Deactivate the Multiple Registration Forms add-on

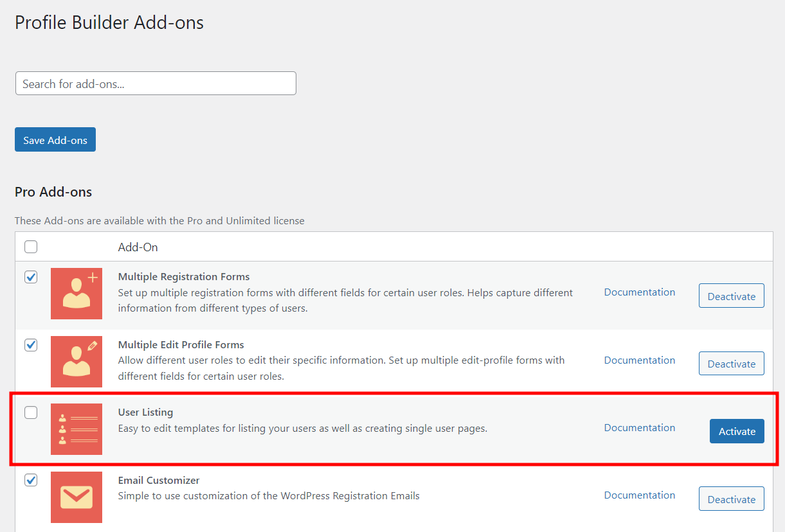tap(732, 296)
